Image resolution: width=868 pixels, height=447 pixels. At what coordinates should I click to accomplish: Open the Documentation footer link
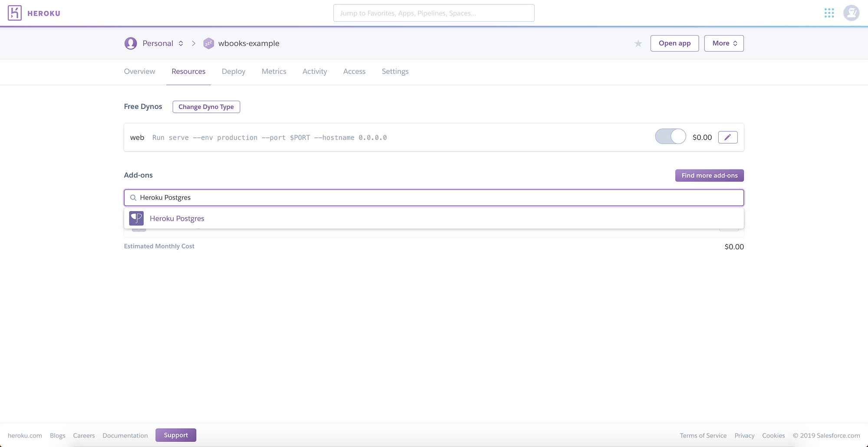pyautogui.click(x=125, y=436)
